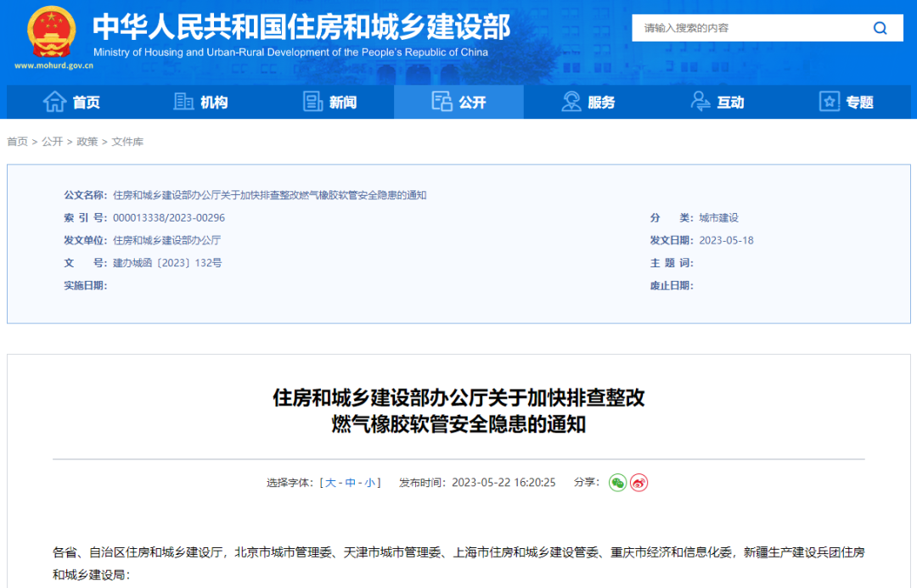917x588 pixels.
Task: Set font size to 大
Action: tap(329, 482)
